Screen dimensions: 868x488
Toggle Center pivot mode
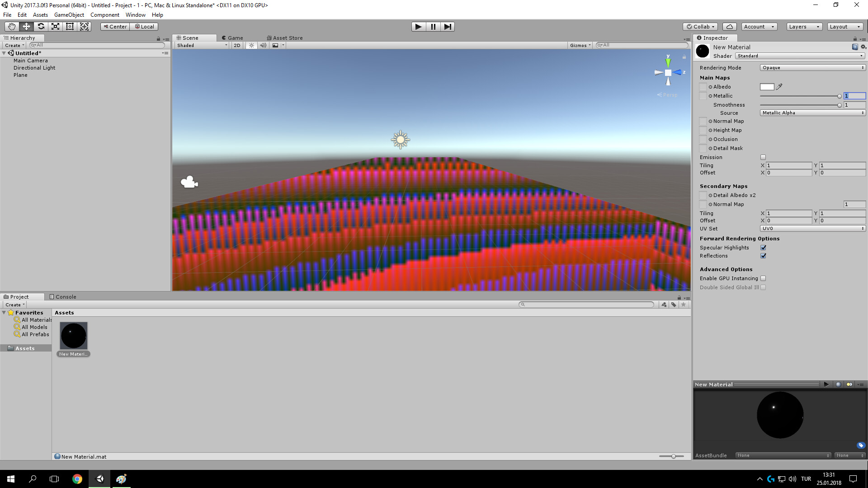[115, 27]
